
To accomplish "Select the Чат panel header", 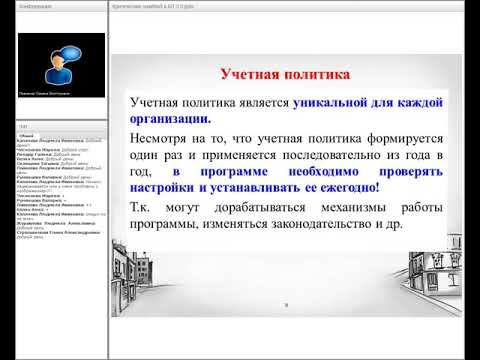I will click(x=62, y=126).
